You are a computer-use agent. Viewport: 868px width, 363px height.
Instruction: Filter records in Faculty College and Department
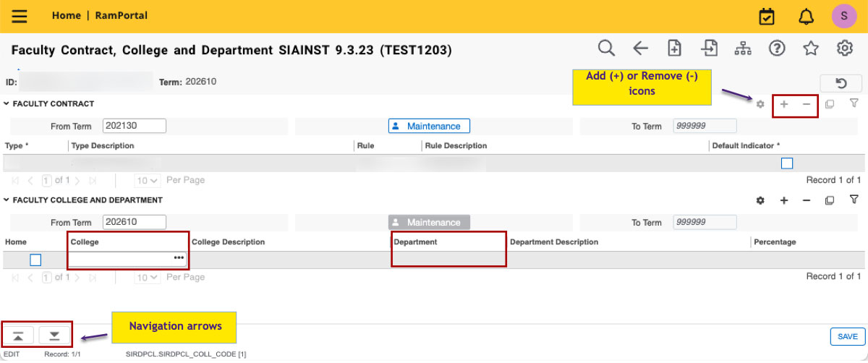(x=854, y=199)
